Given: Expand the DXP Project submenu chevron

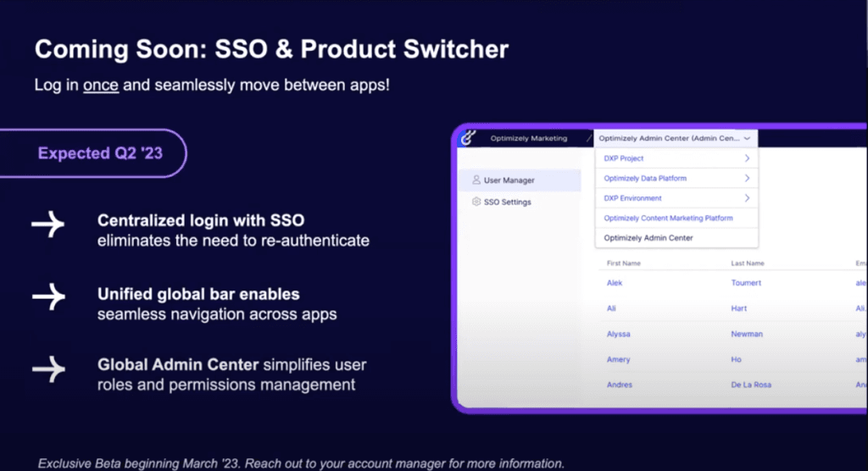Looking at the screenshot, I should [x=747, y=158].
